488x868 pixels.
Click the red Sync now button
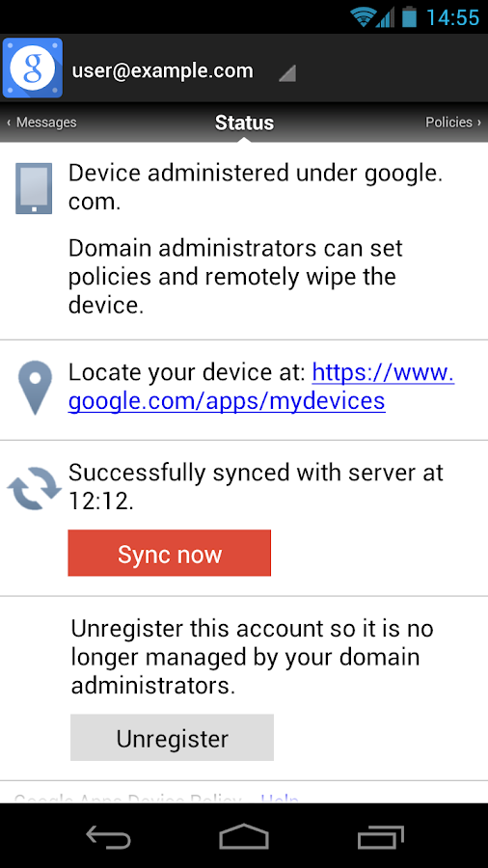tap(170, 553)
